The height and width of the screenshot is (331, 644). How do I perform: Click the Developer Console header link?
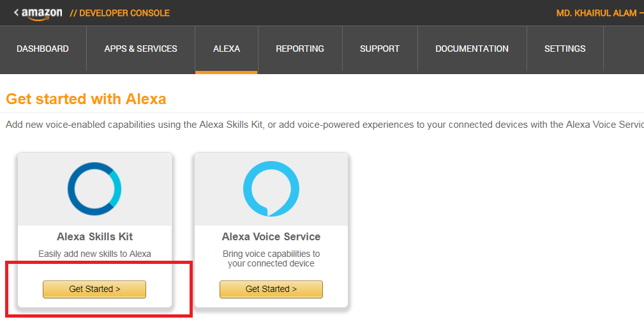point(119,13)
